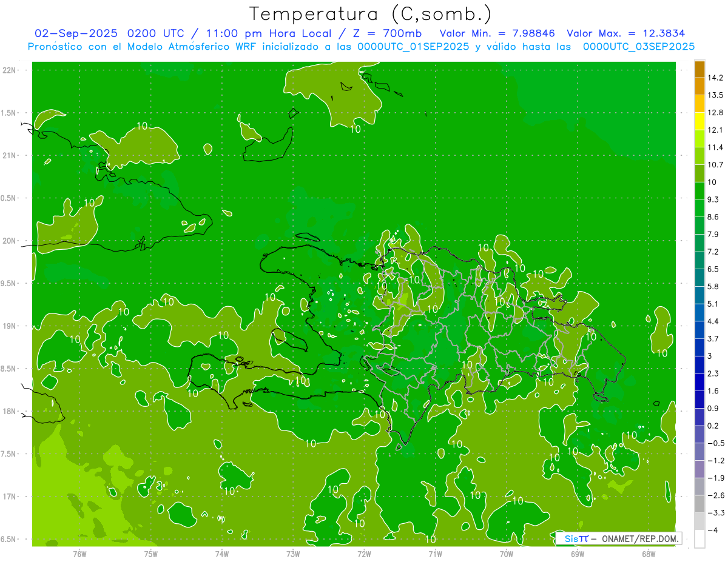The width and height of the screenshot is (728, 562).
Task: Click the '20N' latitude label
Action: click(9, 241)
